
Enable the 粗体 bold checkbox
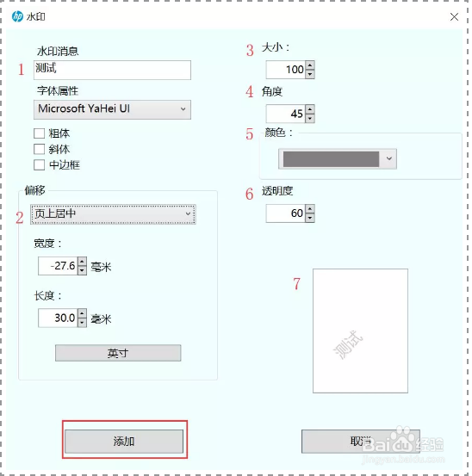[x=39, y=133]
